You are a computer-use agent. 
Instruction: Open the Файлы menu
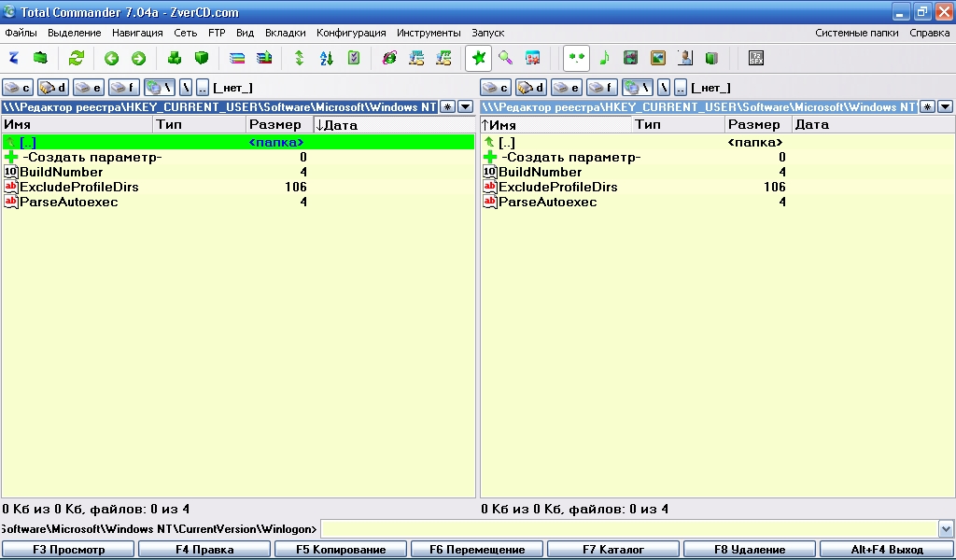21,33
